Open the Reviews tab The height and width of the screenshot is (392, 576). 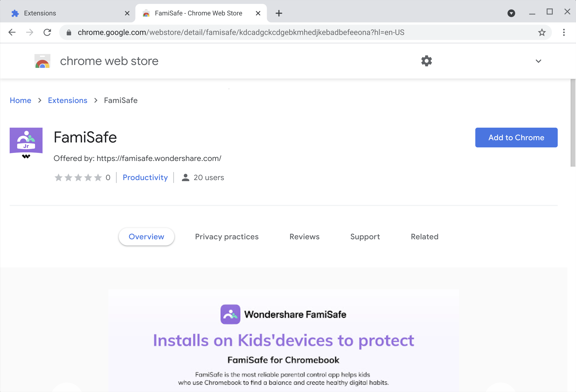click(304, 237)
